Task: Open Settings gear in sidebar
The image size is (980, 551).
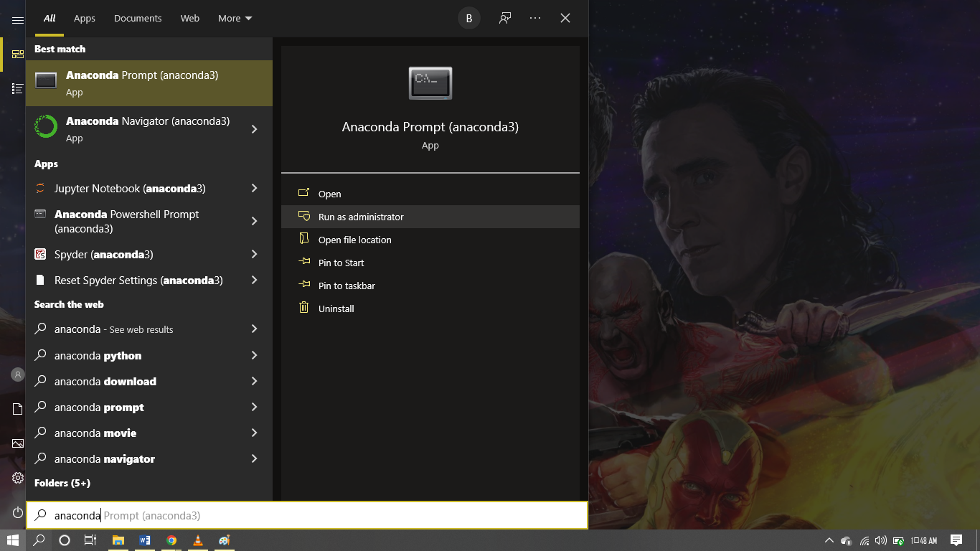Action: pyautogui.click(x=18, y=478)
